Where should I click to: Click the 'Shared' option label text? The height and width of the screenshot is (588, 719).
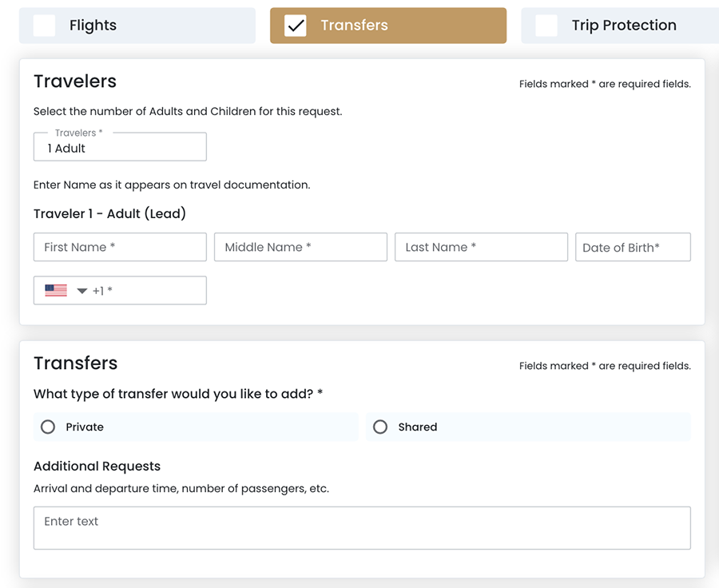[x=417, y=427]
